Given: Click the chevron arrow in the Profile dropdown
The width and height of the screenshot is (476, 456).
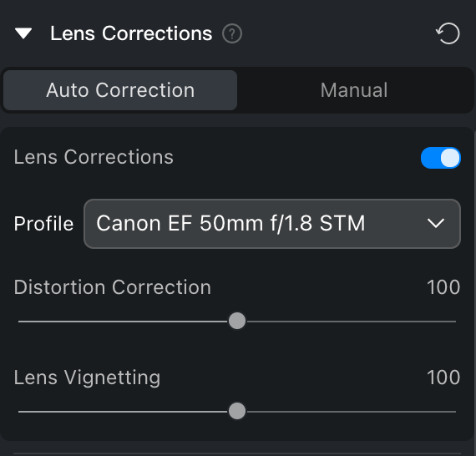Looking at the screenshot, I should 436,224.
